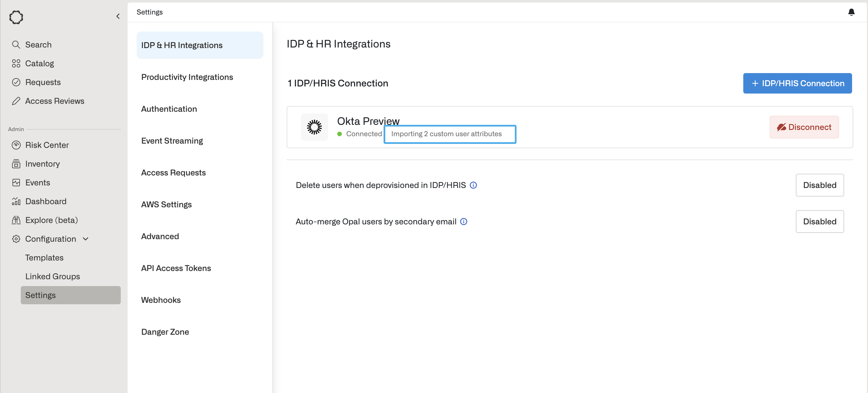This screenshot has width=868, height=393.
Task: Collapse the Configuration menu chevron
Action: click(86, 239)
